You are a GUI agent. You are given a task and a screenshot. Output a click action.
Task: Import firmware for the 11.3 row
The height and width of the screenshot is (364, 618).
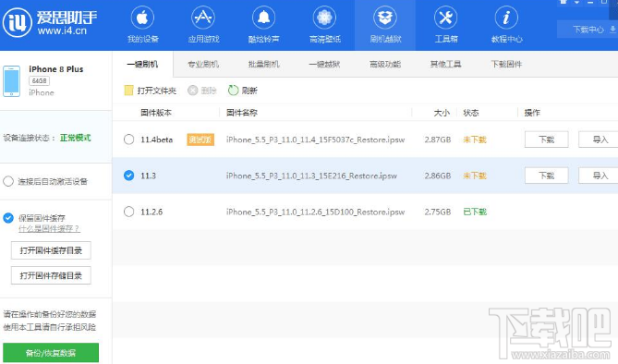(600, 176)
